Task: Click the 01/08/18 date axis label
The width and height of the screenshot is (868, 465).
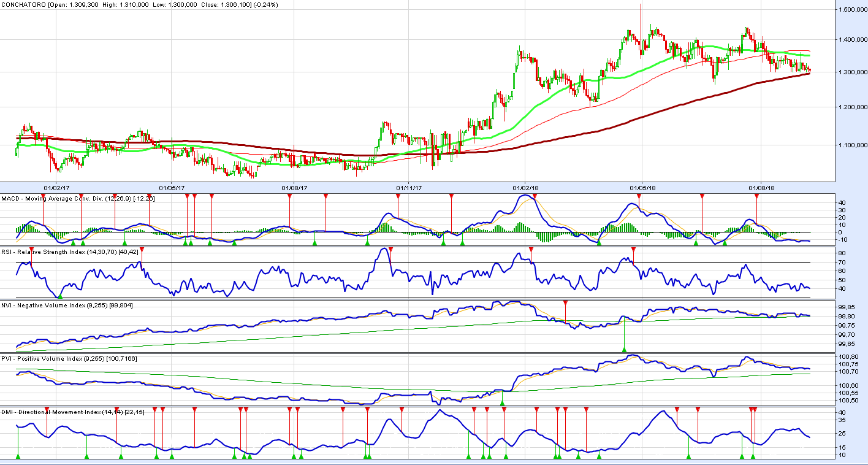Action: pos(761,186)
